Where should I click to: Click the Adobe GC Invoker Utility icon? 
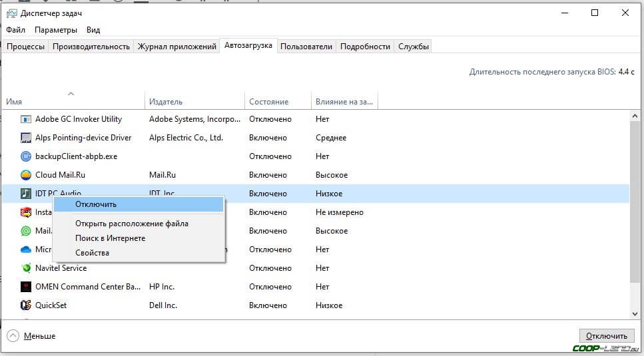click(26, 119)
